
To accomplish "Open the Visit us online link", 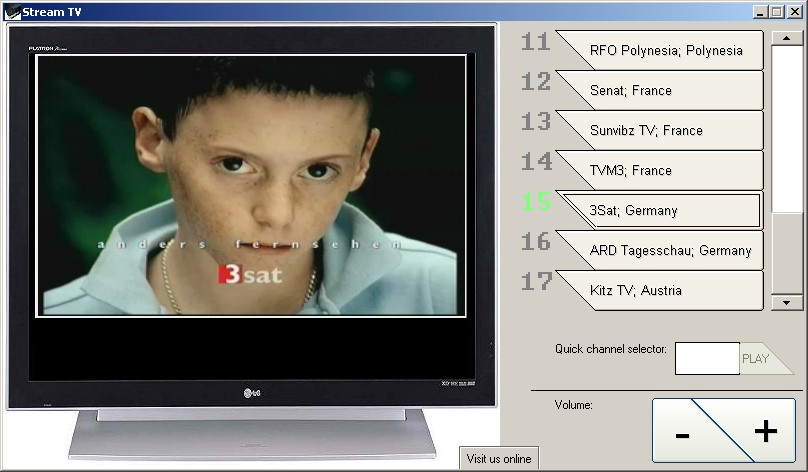I will pyautogui.click(x=499, y=458).
